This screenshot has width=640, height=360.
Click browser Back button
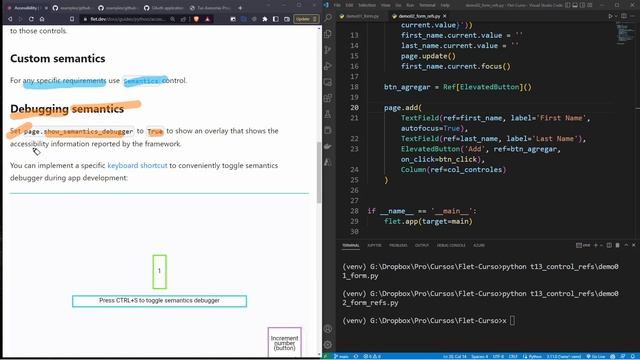[x=10, y=19]
